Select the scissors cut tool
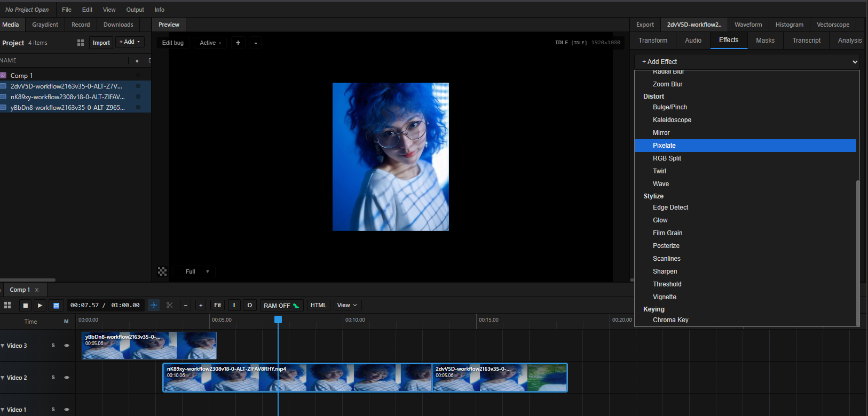The image size is (868, 416). click(169, 305)
